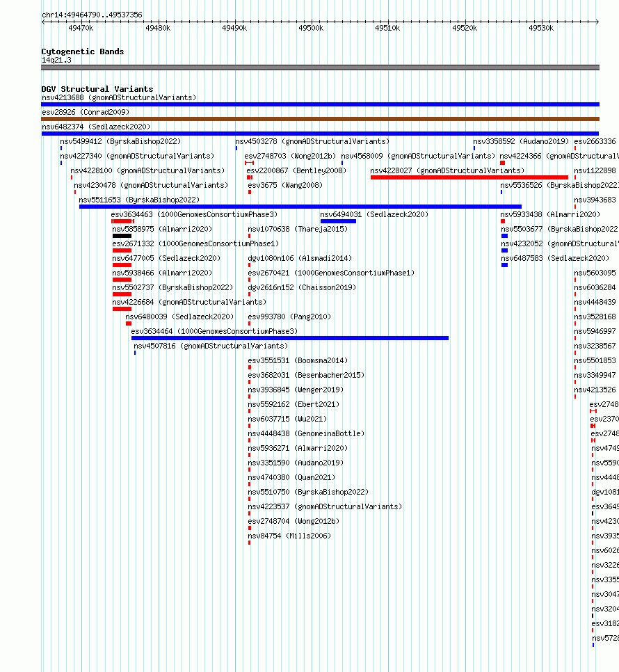The width and height of the screenshot is (619, 672).
Task: Select nsv4213526 variant label
Action: [595, 389]
